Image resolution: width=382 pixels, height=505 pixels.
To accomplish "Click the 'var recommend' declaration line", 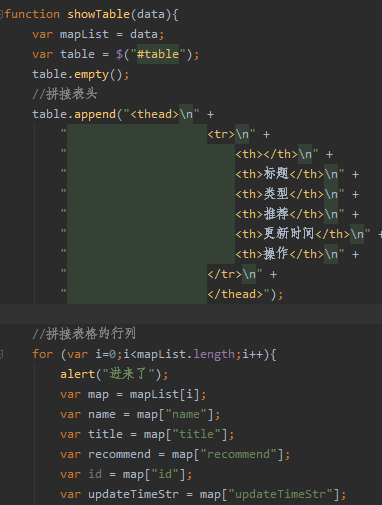I will (175, 454).
